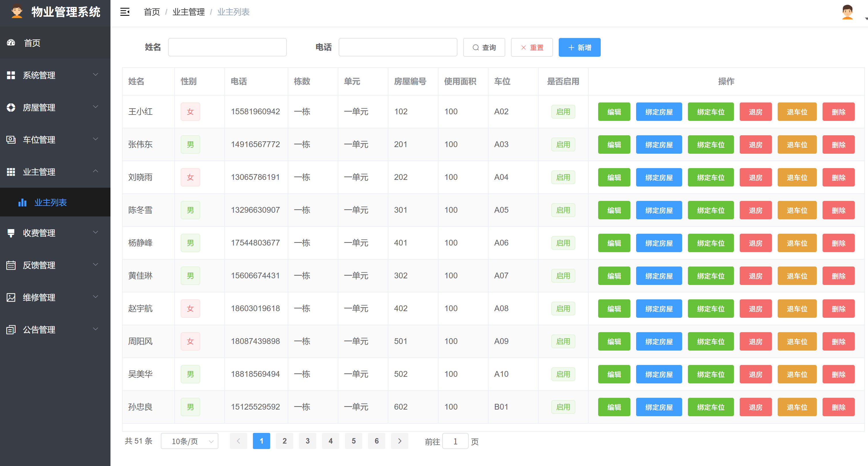Select the 业主列表 submenu item

[55, 202]
